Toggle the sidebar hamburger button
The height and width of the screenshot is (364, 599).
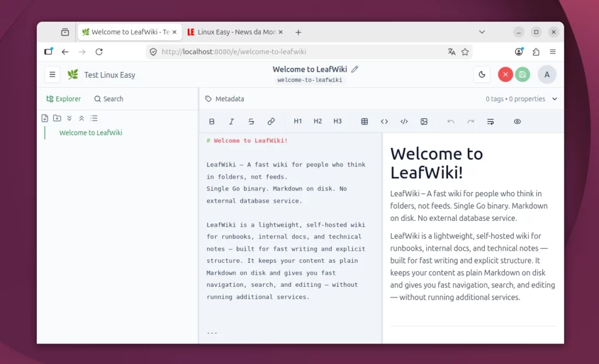52,74
